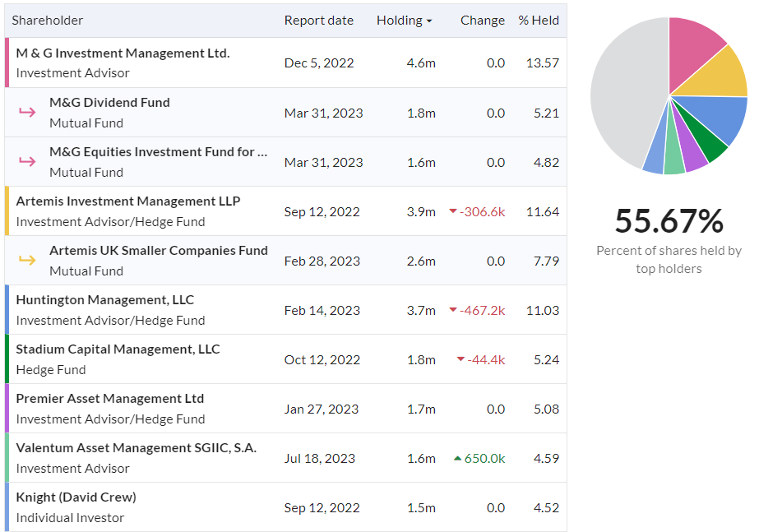Click the Oct 12, 2022 report date
The height and width of the screenshot is (532, 759).
tap(322, 359)
